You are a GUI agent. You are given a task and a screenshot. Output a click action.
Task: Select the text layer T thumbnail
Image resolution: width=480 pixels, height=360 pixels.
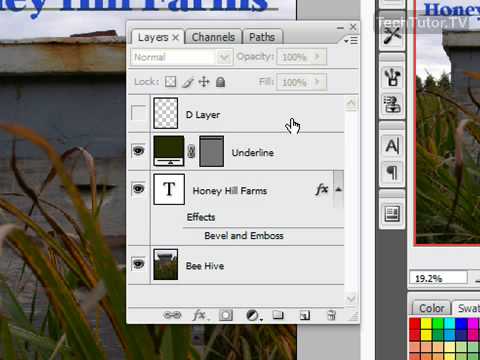coord(169,189)
